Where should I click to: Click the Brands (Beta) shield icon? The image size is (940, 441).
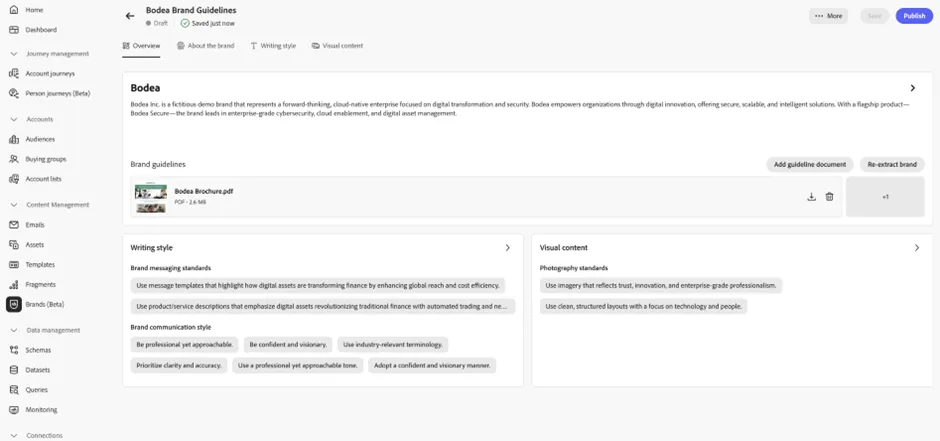pyautogui.click(x=14, y=304)
